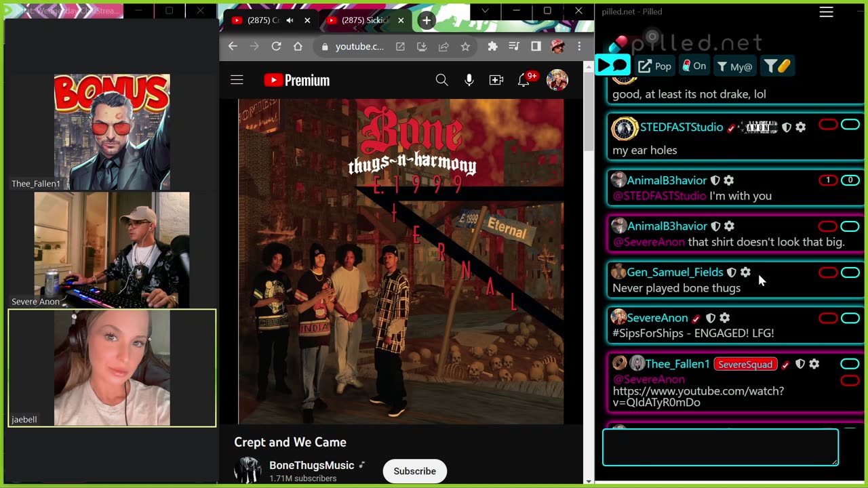Select Severe Anon video tile
Viewport: 868px width, 488px height.
tap(112, 249)
